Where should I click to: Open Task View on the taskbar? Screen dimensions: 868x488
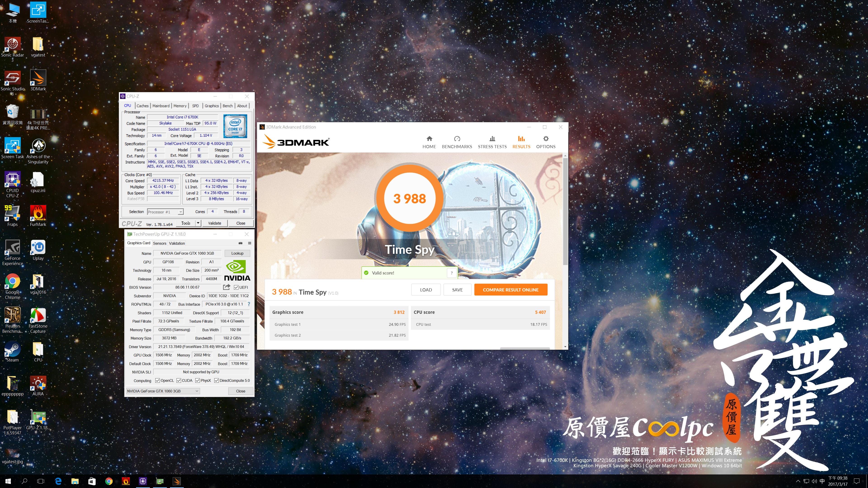click(41, 481)
